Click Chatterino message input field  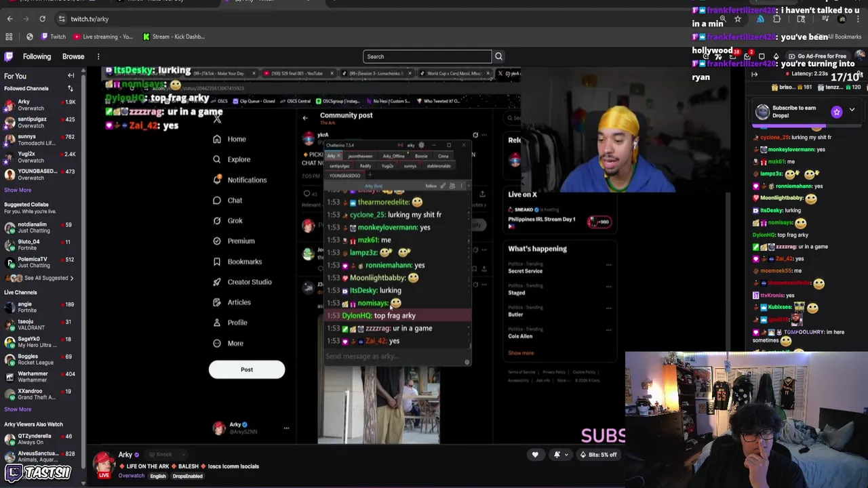[393, 357]
